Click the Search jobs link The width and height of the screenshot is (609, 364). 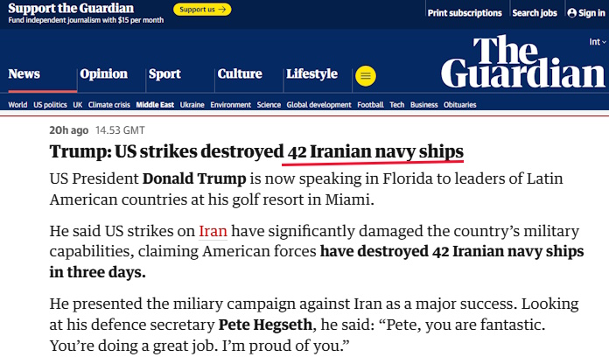click(534, 13)
